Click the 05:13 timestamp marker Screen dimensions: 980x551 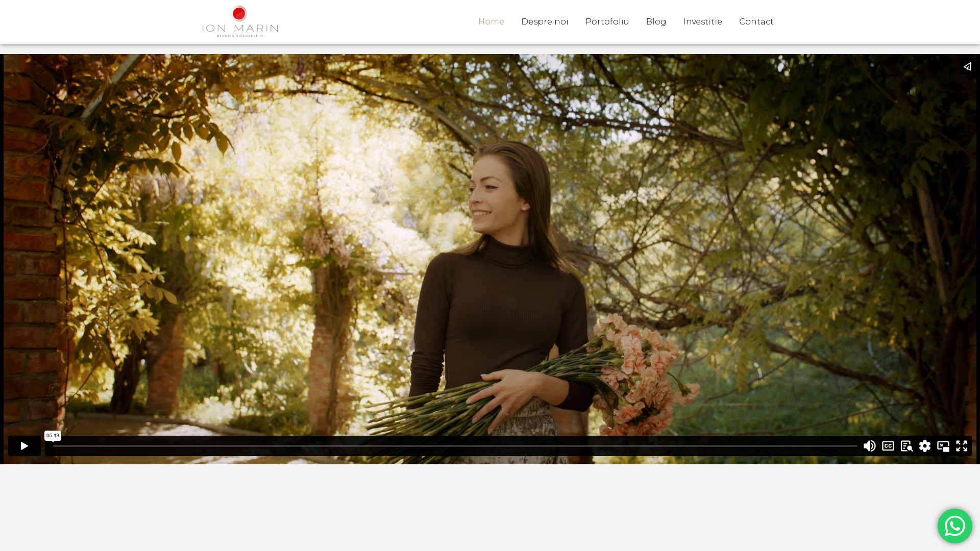[x=53, y=436]
